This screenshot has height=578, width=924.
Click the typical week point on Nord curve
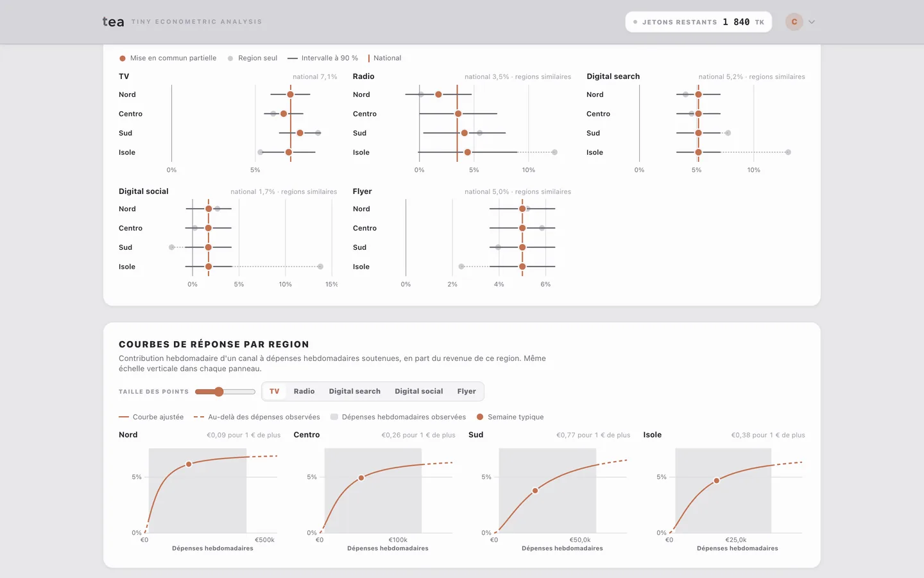tap(189, 464)
